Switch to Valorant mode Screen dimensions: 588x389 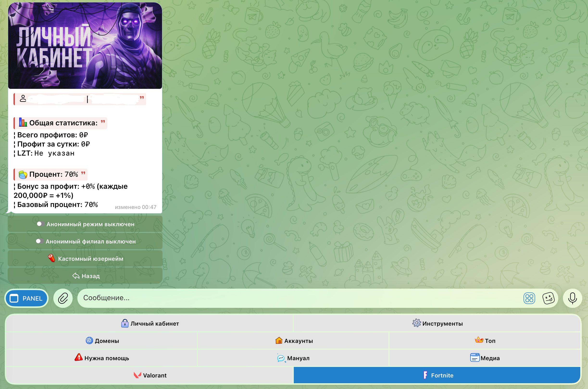click(150, 375)
